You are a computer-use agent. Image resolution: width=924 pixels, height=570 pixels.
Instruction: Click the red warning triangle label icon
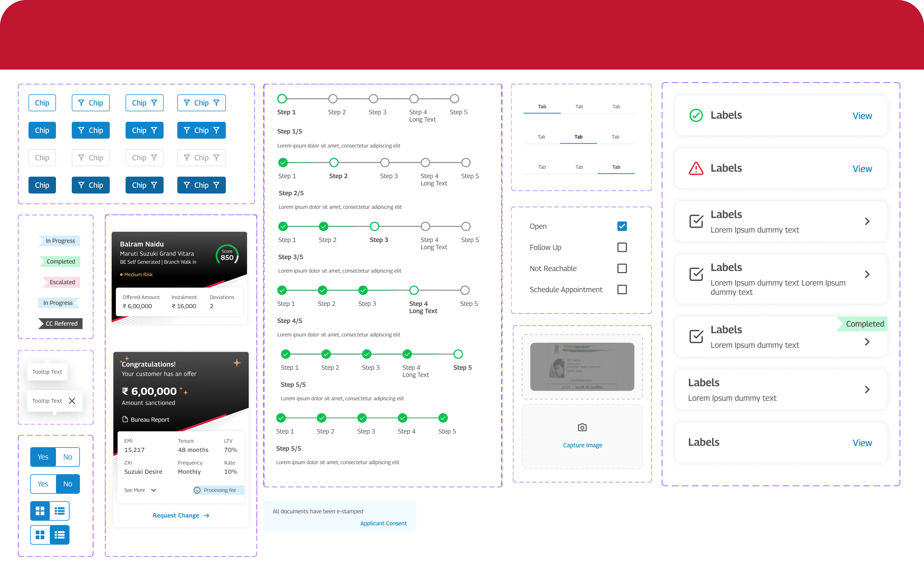click(696, 168)
